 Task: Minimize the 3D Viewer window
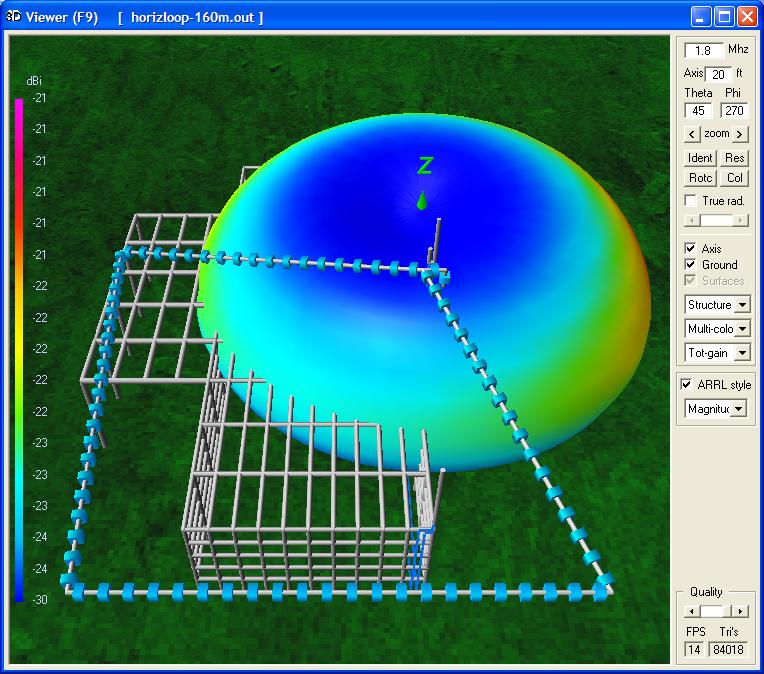(701, 17)
